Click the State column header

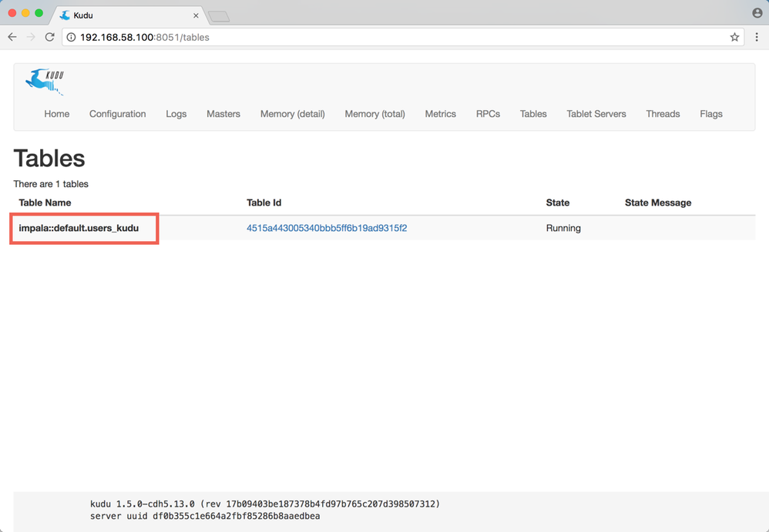[x=558, y=202]
